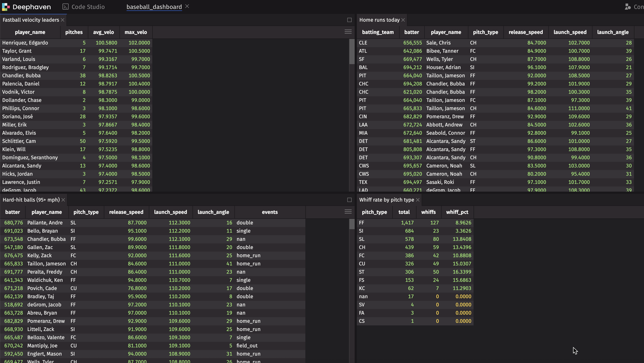Click the Deephaven logo icon
The height and width of the screenshot is (363, 644).
[6, 7]
